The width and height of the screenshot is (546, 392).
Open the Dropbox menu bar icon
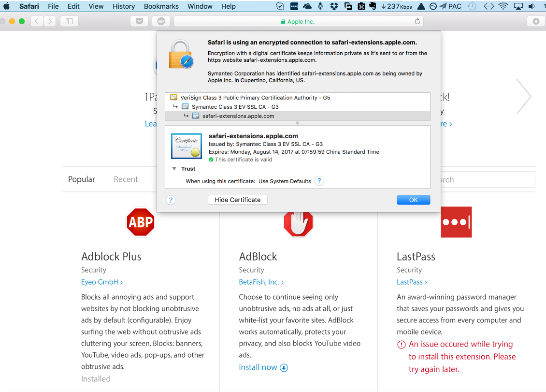click(x=334, y=6)
